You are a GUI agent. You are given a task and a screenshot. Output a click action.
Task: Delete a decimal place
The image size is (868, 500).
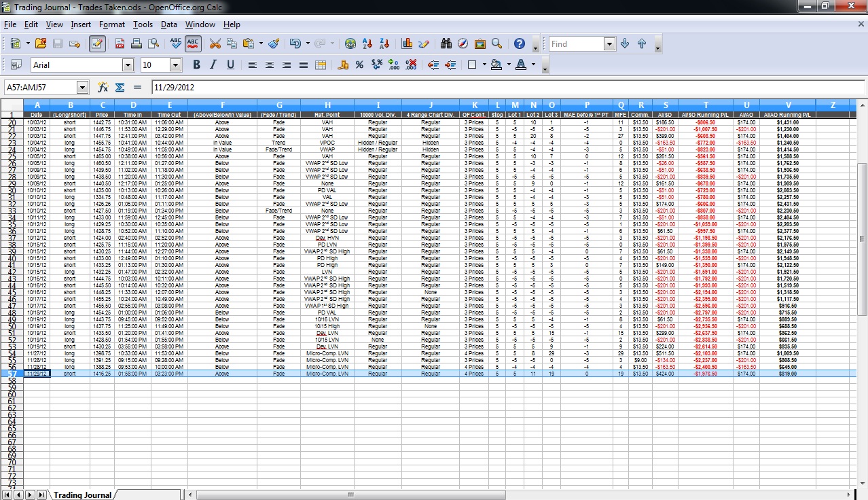point(411,65)
